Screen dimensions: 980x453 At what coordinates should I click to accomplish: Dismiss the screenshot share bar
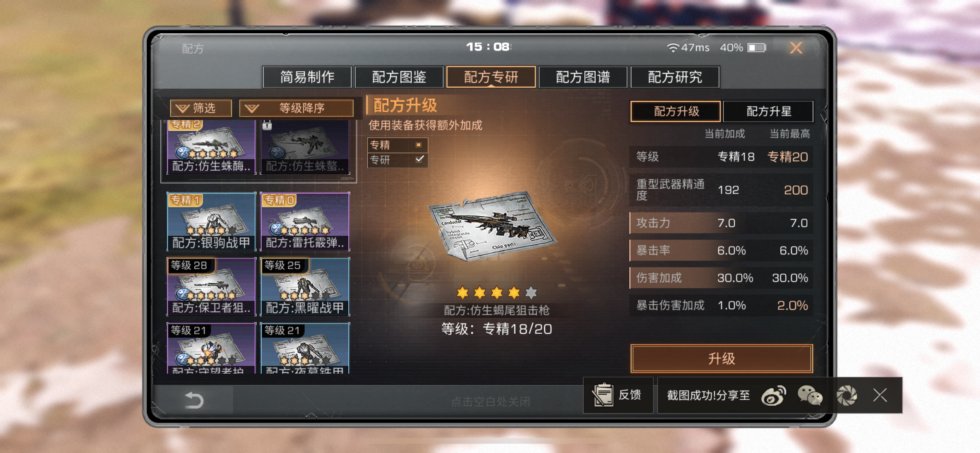click(880, 395)
